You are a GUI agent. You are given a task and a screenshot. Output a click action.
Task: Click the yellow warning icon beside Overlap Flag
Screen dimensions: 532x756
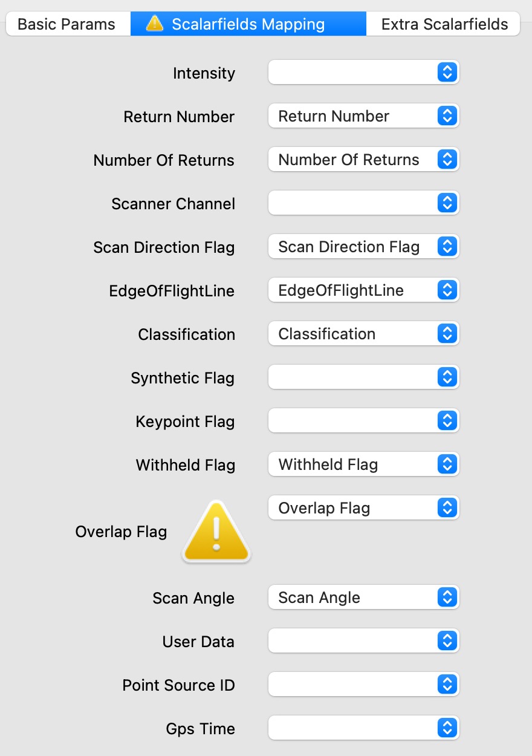(x=216, y=532)
